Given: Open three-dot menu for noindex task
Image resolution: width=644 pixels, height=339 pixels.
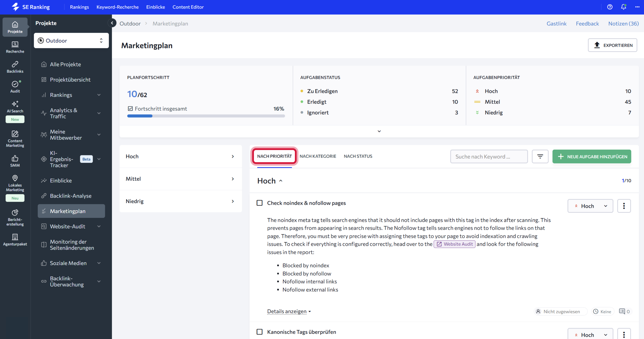Looking at the screenshot, I should coord(624,206).
